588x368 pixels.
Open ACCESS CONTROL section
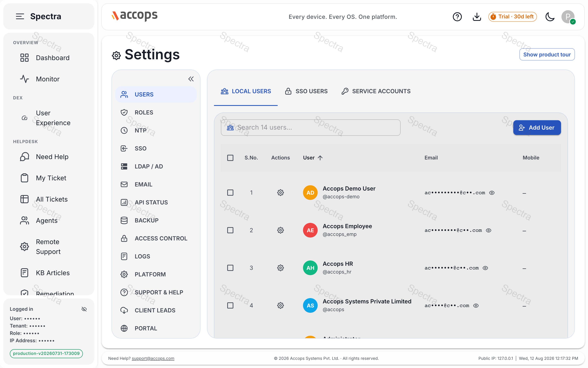tap(156, 238)
